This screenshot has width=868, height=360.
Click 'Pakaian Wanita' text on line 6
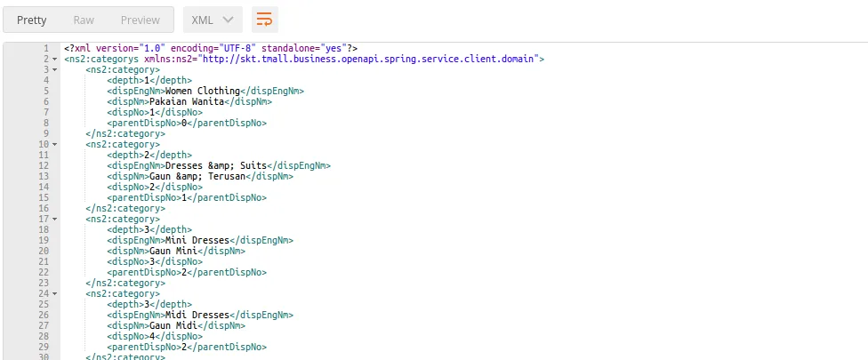pos(186,101)
